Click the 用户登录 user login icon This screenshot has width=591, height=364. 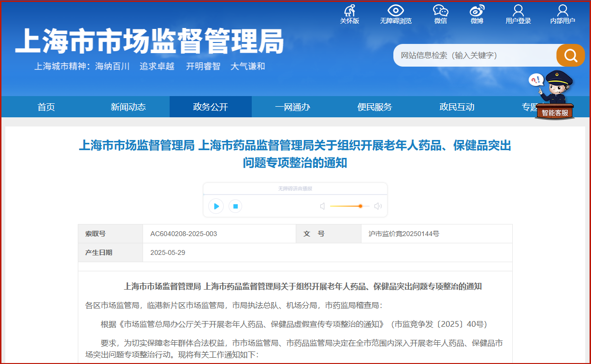(x=518, y=14)
